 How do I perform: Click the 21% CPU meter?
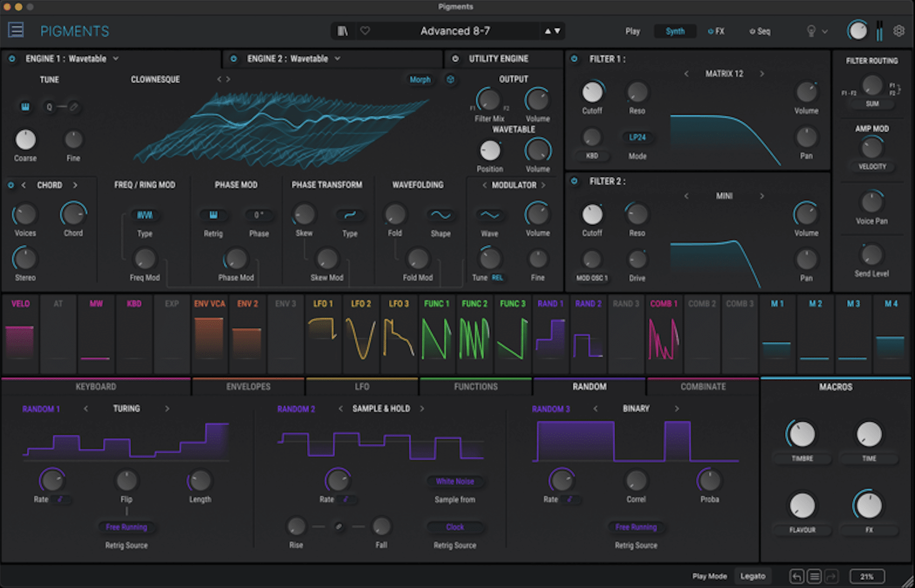[x=867, y=576]
